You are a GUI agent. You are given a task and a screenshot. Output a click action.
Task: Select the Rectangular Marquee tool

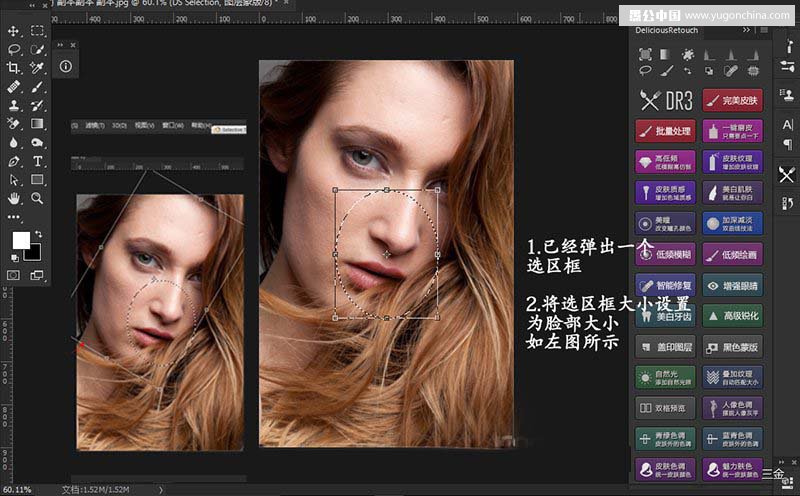pyautogui.click(x=37, y=31)
